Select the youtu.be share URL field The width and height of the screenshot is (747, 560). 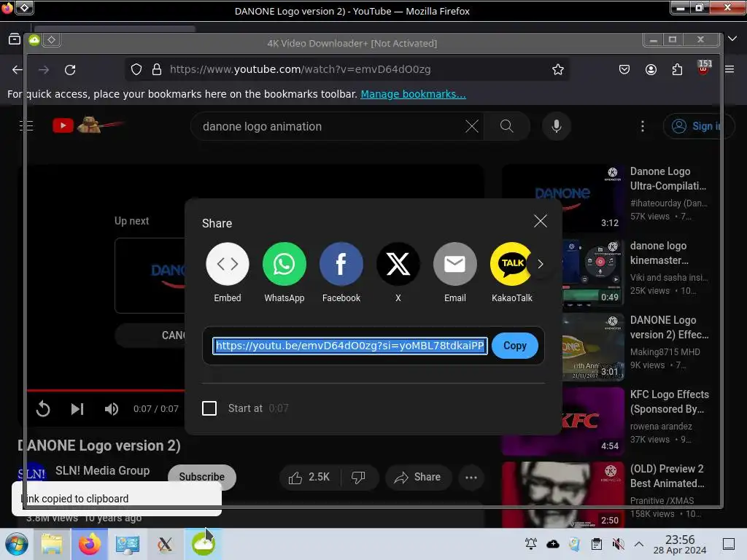pyautogui.click(x=350, y=346)
